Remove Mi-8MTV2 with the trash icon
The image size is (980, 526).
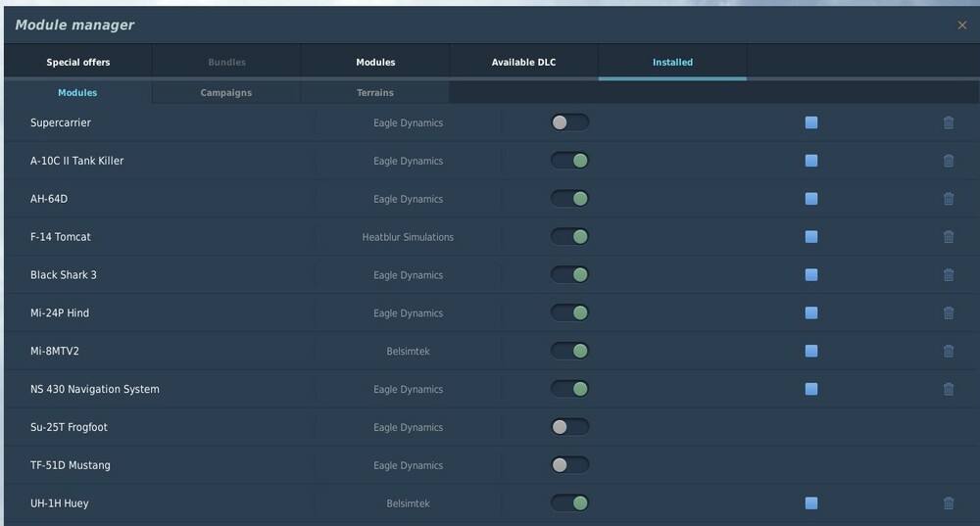(948, 351)
